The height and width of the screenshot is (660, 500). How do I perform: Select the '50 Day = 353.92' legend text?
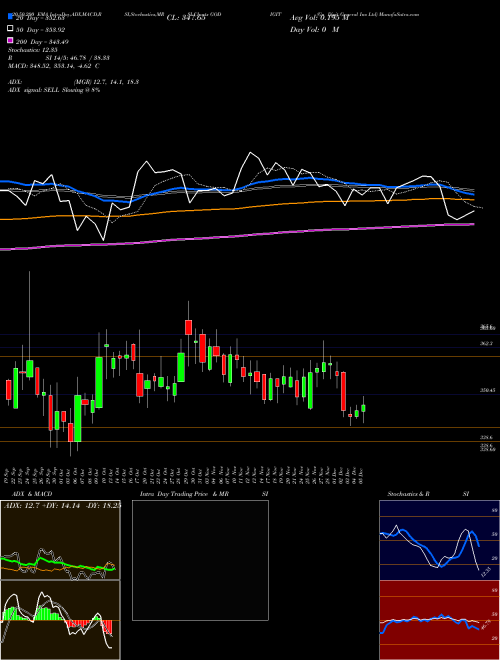point(40,29)
